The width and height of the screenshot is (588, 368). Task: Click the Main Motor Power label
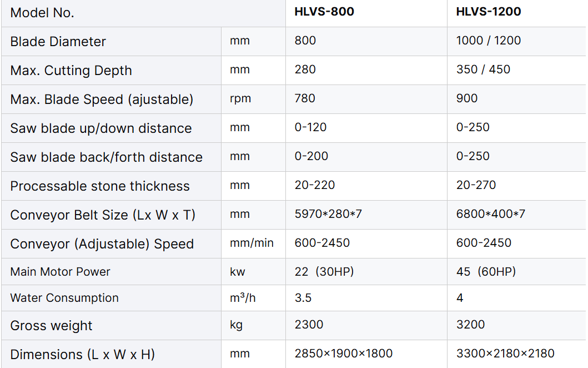60,272
